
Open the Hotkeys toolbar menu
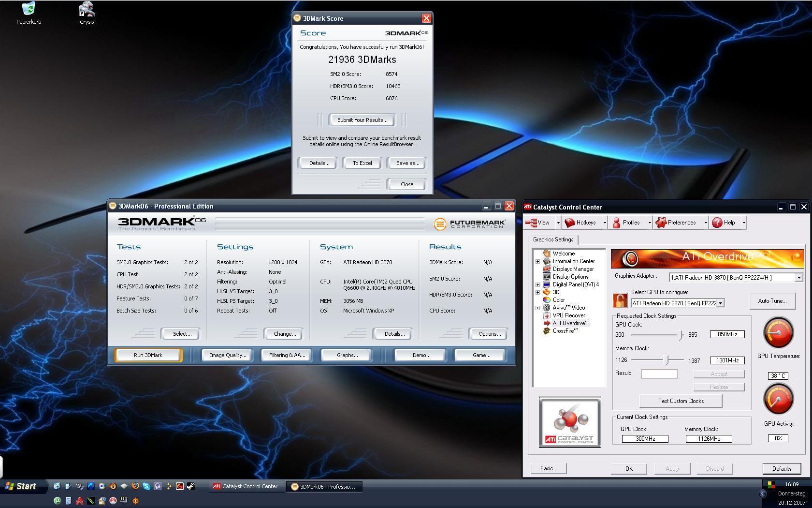581,223
